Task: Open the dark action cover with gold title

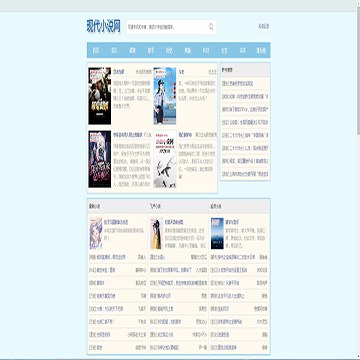Action: pyautogui.click(x=100, y=96)
